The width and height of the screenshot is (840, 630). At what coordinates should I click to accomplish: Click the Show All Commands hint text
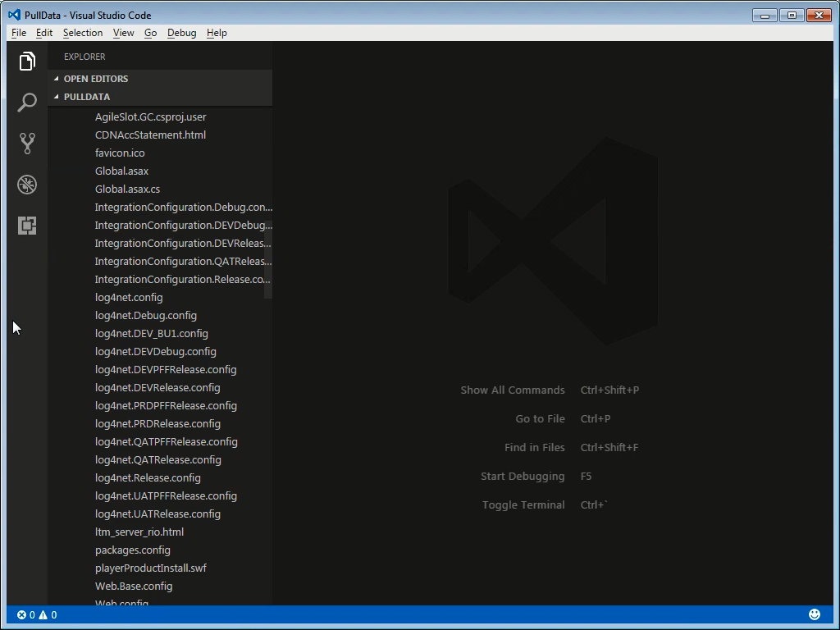pyautogui.click(x=513, y=390)
